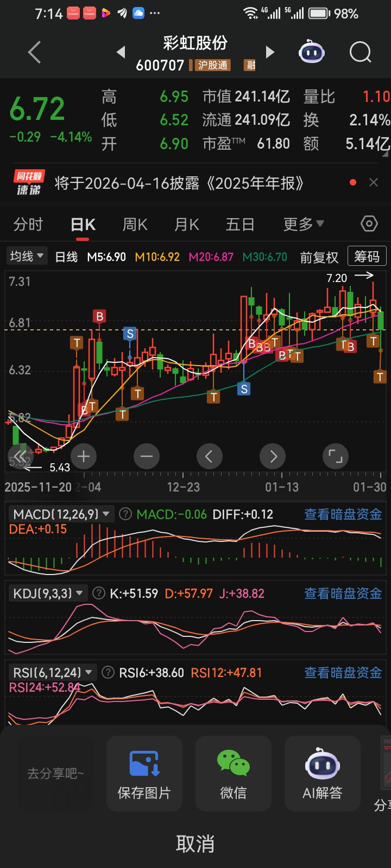Screen dimensions: 391x868
Task: Open the 均线 indicator dropdown
Action: coord(27,256)
